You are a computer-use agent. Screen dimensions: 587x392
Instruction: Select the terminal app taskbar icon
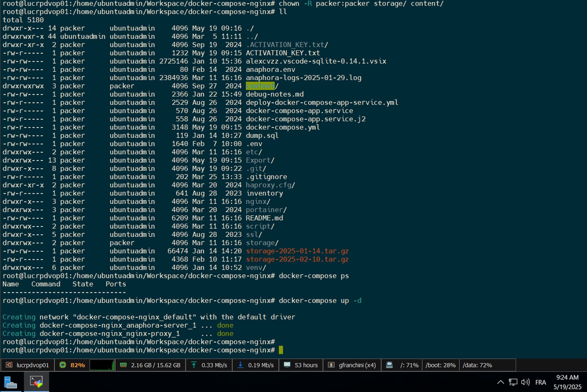[36, 382]
